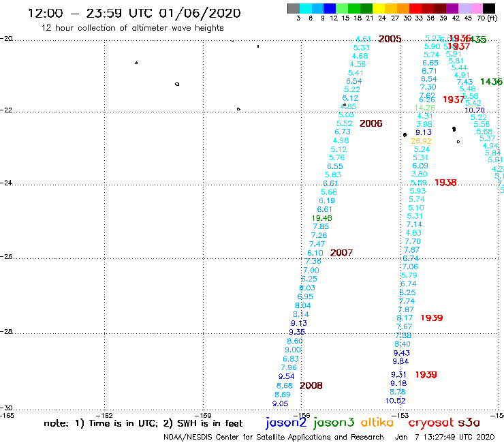
Task: Click wave height value 5.33
Action: (361, 48)
